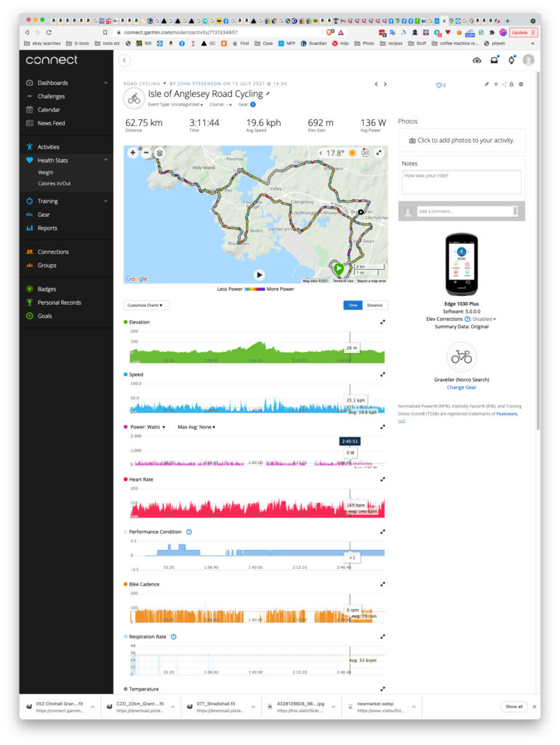Click the How was your ride notes field
Viewport: 560px width, 745px height.
click(461, 182)
